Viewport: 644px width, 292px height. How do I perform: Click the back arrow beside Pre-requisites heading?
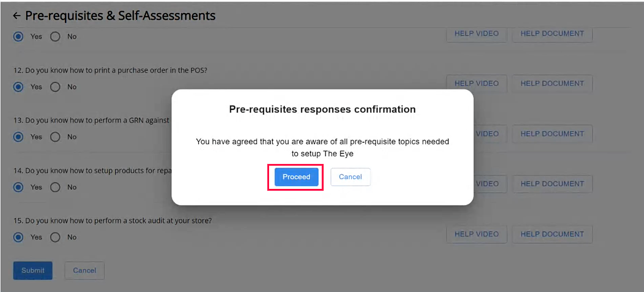16,16
